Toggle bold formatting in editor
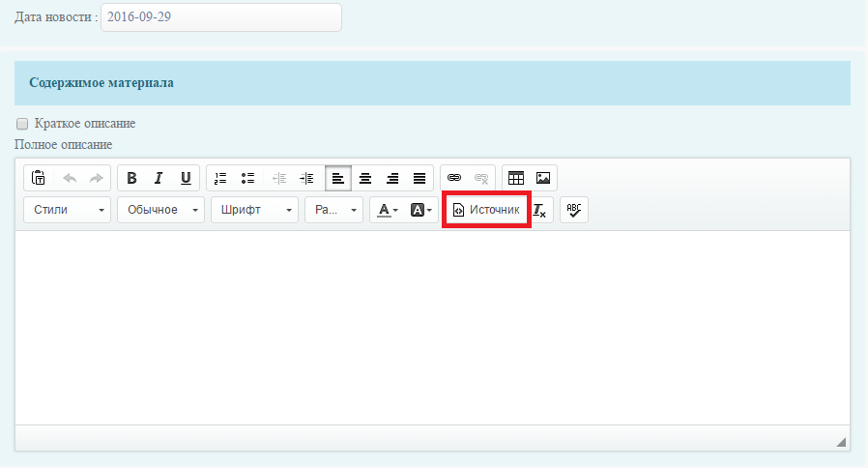Viewport: 868px width, 468px height. click(131, 178)
